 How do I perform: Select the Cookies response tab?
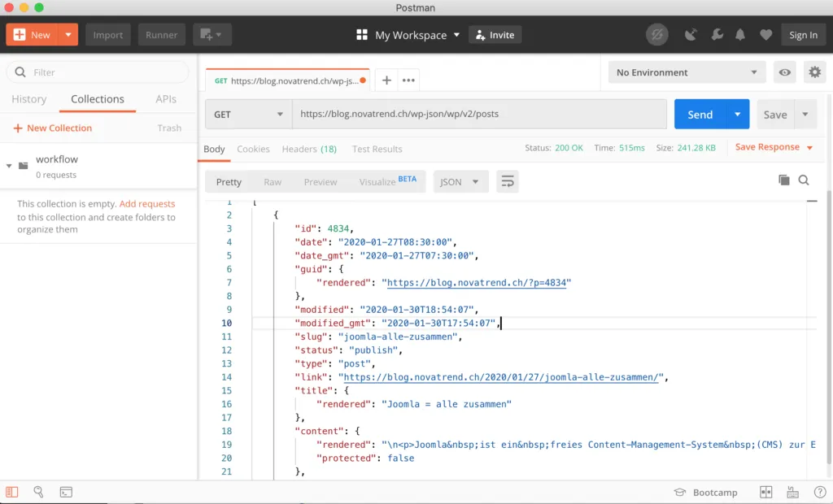(254, 150)
